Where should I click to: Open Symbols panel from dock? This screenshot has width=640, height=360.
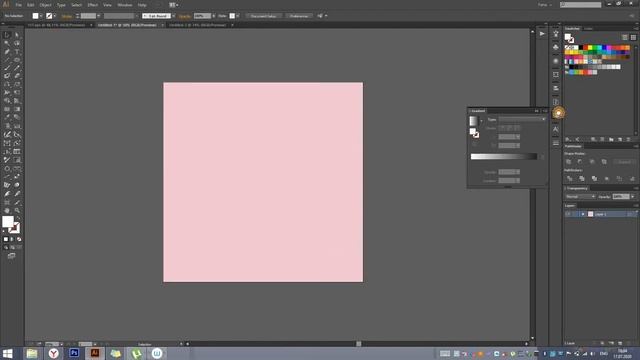coord(556,47)
